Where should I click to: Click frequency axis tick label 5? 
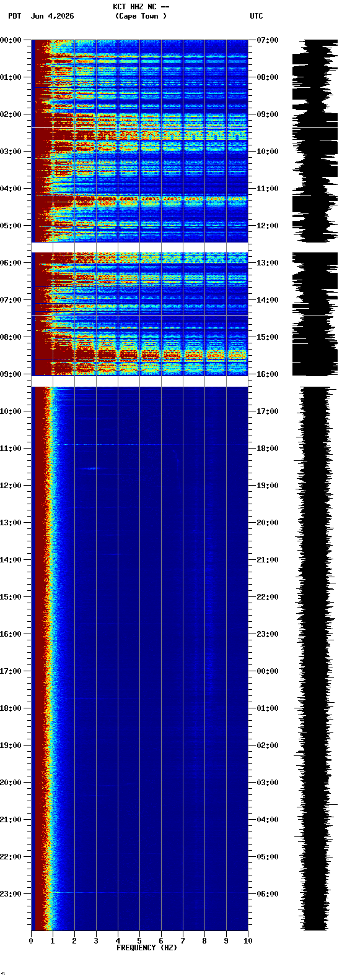click(x=139, y=941)
